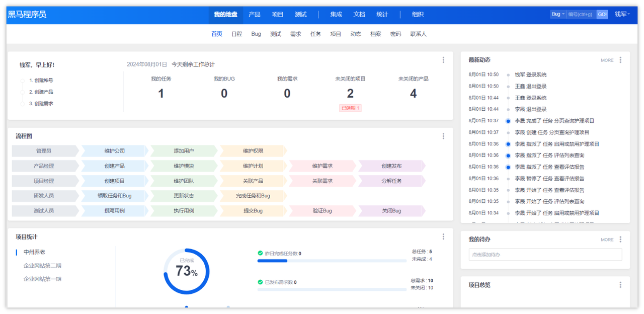Click 维护权限 in the flowchart

click(253, 151)
